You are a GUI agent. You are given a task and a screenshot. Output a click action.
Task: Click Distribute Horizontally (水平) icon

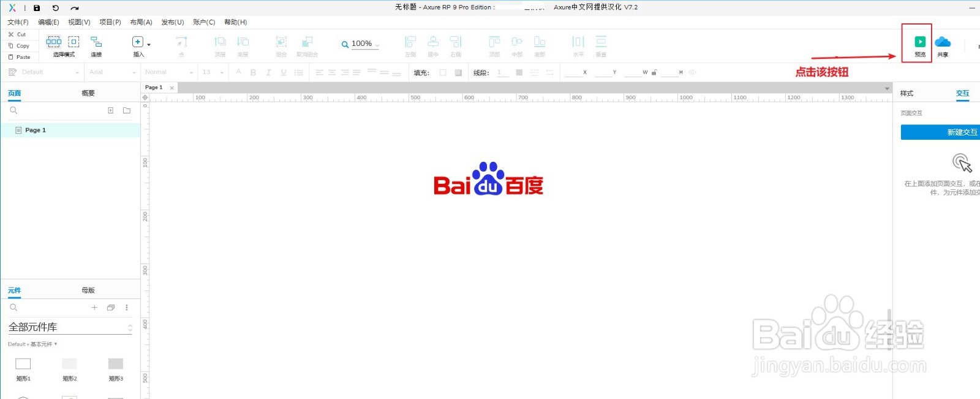coord(578,42)
